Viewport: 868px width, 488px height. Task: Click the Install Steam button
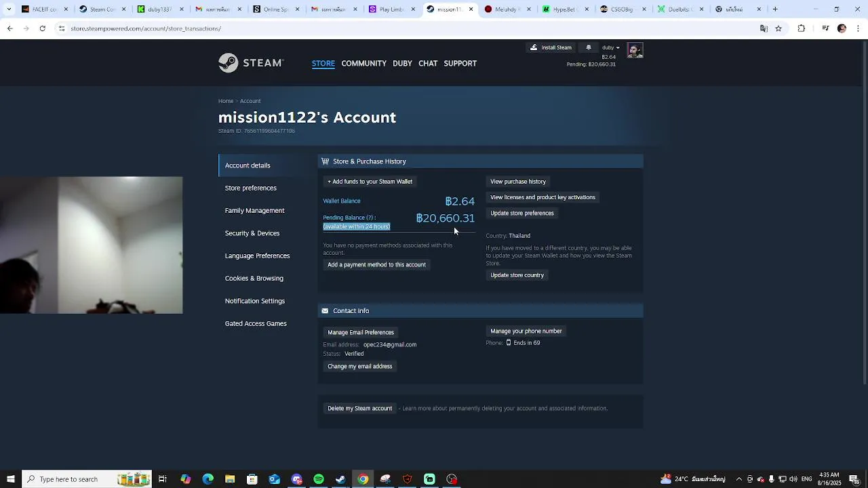[x=551, y=47]
